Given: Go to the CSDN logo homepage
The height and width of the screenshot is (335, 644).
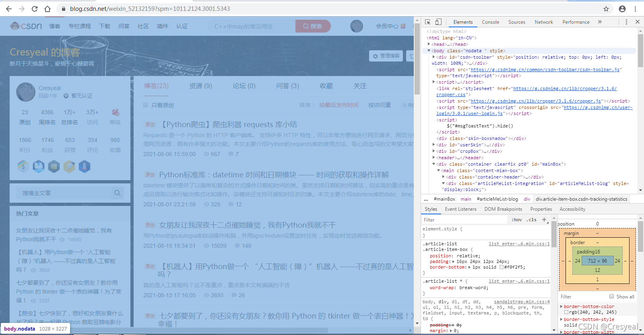Looking at the screenshot, I should click(26, 26).
